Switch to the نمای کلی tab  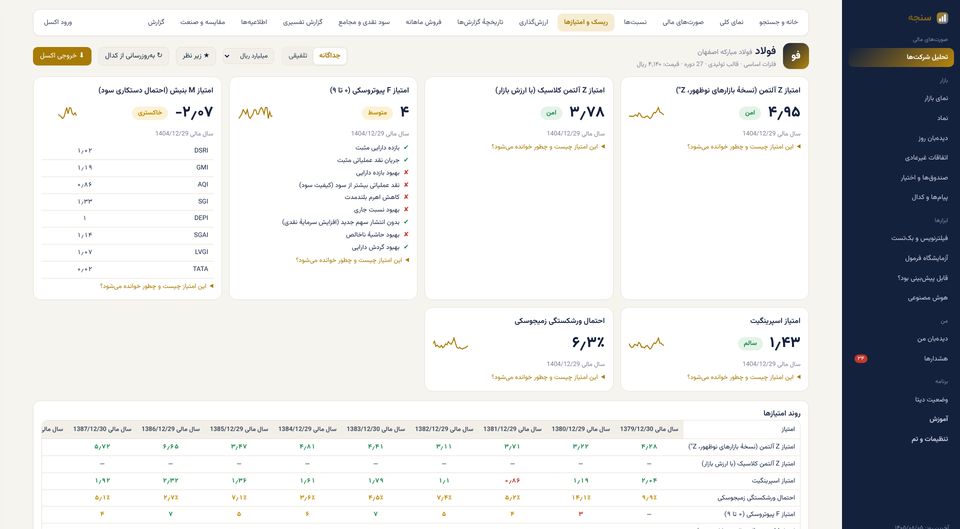[x=731, y=22]
